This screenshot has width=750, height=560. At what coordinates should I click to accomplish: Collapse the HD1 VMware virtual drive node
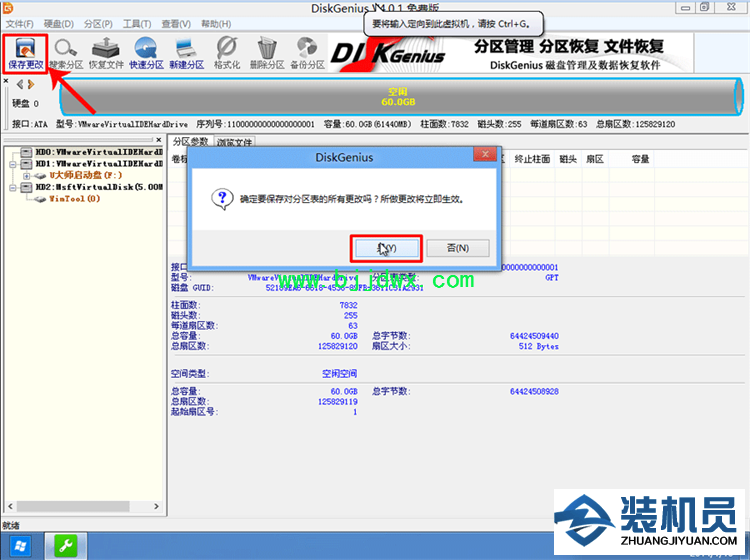13,163
